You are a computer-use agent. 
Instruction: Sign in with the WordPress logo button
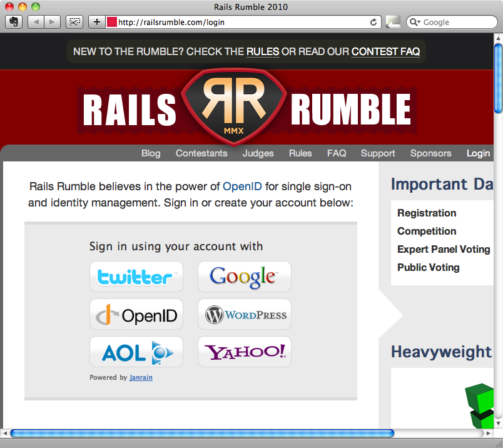245,314
